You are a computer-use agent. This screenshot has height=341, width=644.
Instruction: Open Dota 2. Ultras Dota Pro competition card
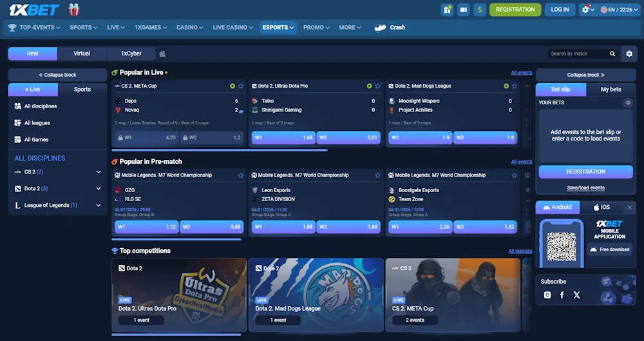(x=179, y=295)
